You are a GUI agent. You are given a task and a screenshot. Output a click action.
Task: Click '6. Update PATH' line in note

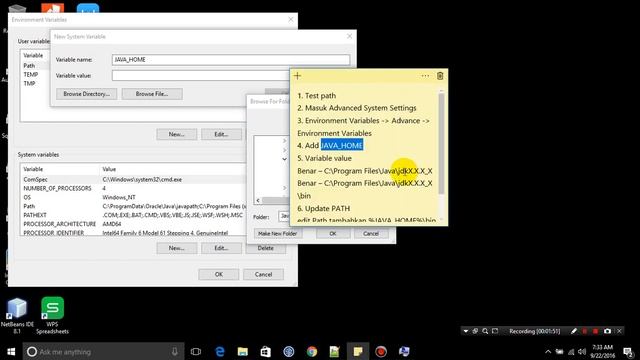(x=324, y=209)
